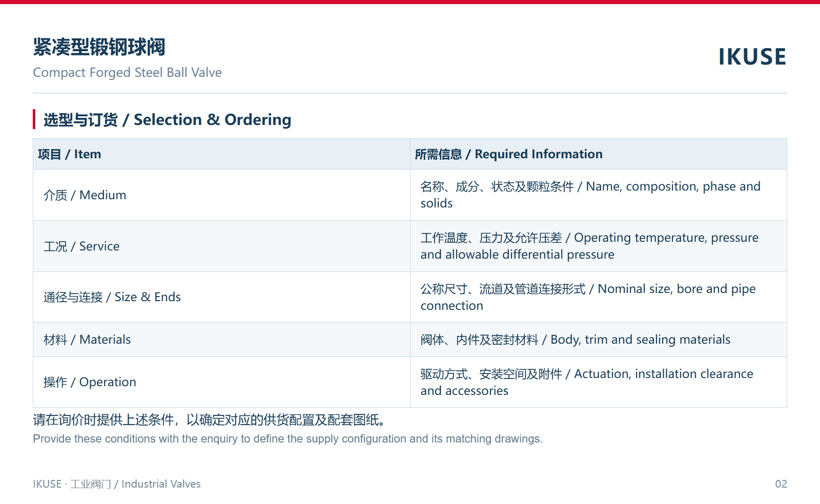Click the page number 02
The height and width of the screenshot is (504, 820).
tap(781, 484)
